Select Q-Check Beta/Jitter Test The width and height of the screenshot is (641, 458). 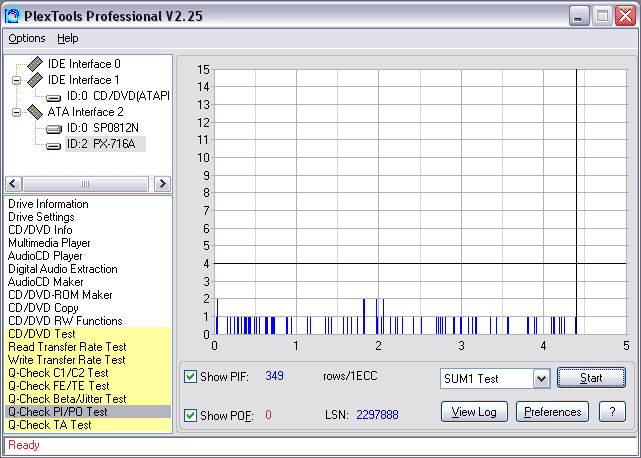(88, 399)
